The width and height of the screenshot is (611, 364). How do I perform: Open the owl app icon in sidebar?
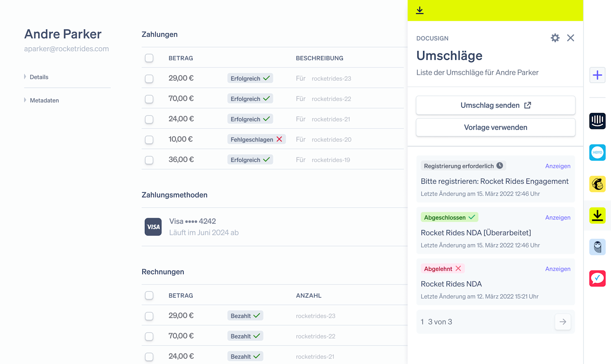pos(597,247)
